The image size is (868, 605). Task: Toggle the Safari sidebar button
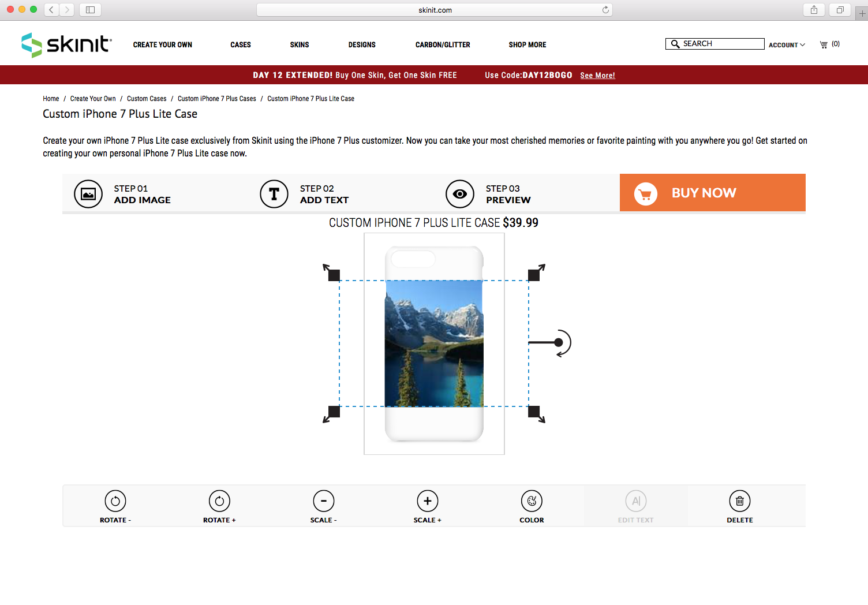tap(90, 10)
